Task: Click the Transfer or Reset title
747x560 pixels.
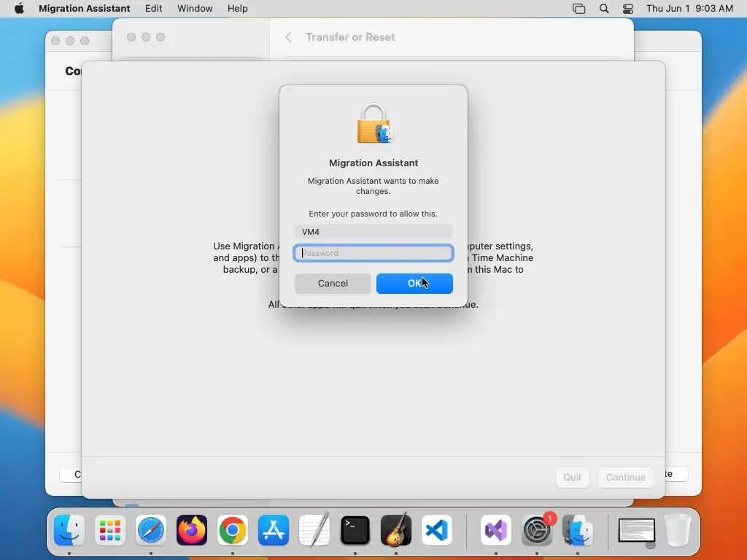Action: [350, 37]
